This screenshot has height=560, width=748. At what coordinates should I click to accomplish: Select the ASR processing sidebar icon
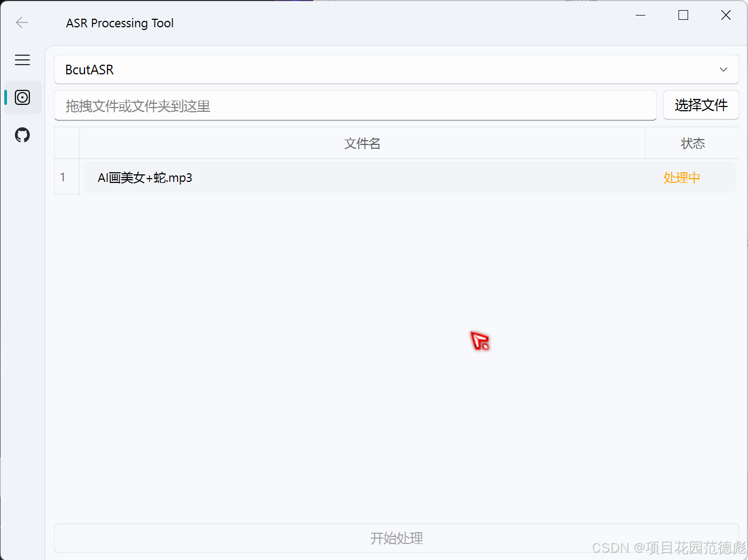tap(22, 97)
